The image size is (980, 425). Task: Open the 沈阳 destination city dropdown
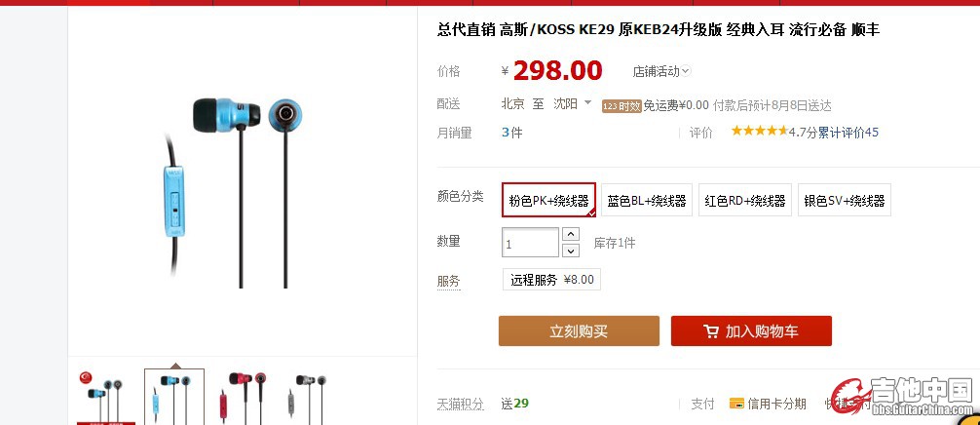tap(572, 103)
